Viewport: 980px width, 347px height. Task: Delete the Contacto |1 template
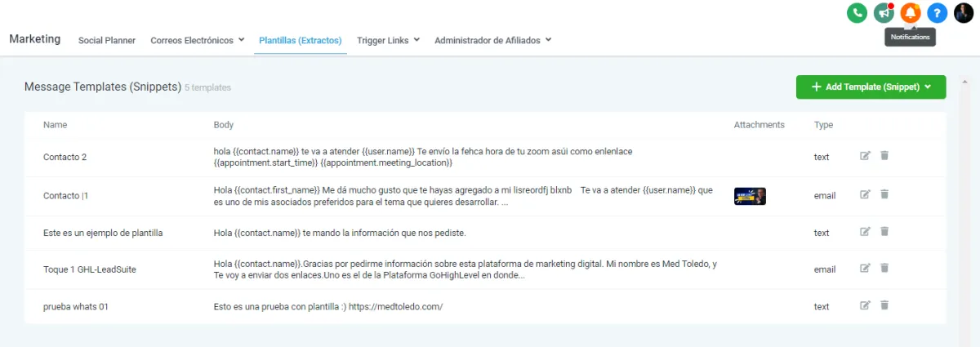[x=884, y=194]
